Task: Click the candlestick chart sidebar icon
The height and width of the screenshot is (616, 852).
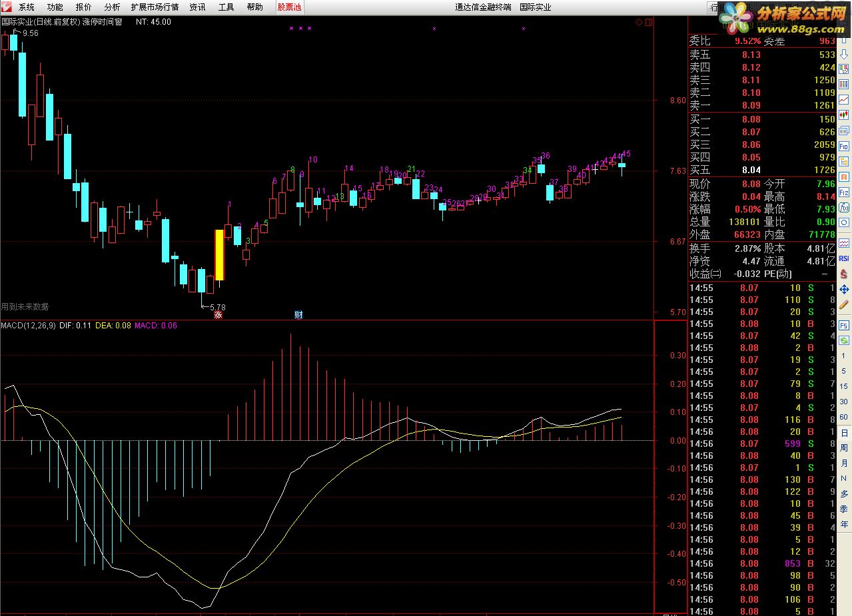Action: click(844, 115)
